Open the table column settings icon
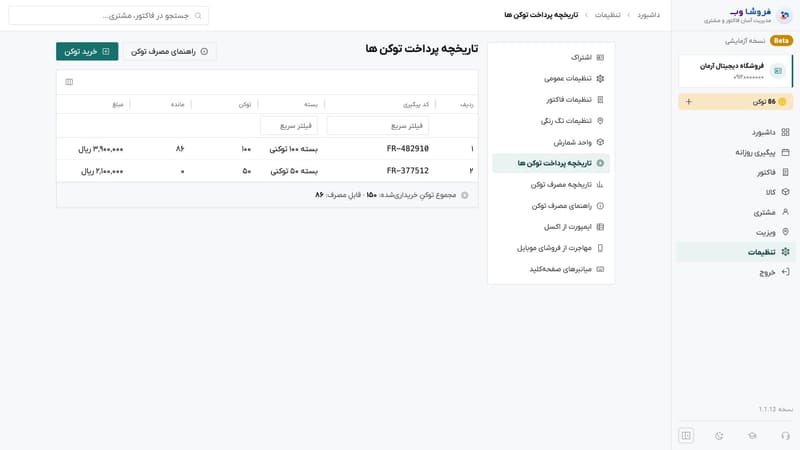The width and height of the screenshot is (800, 450). 69,82
